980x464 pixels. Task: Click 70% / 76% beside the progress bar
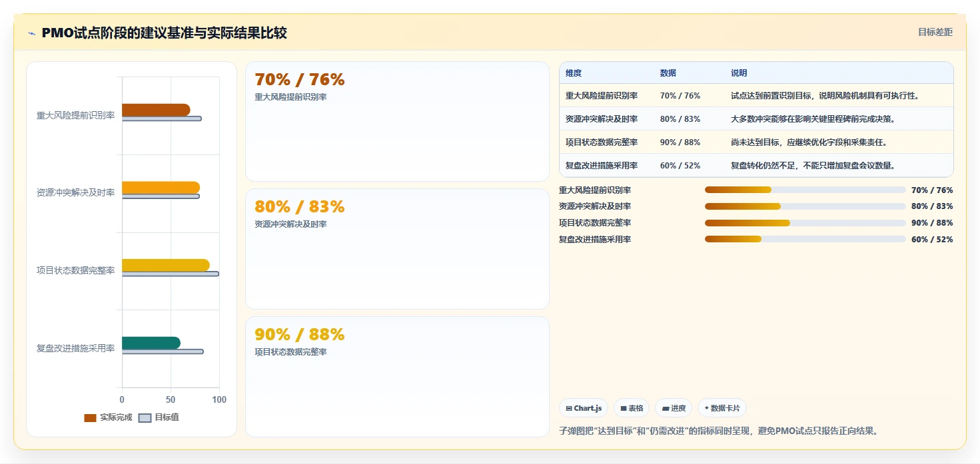(x=932, y=190)
